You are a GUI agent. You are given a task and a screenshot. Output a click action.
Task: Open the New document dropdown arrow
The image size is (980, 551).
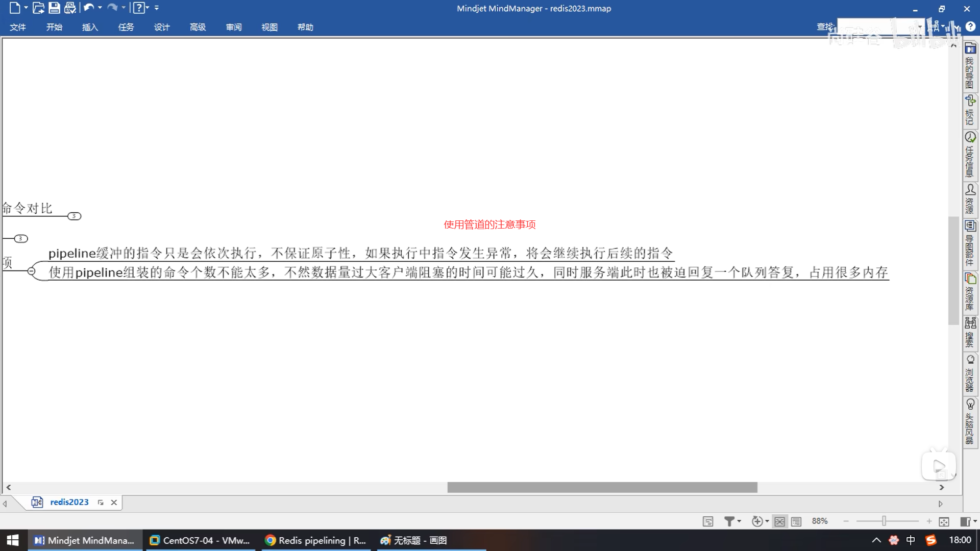coord(26,8)
